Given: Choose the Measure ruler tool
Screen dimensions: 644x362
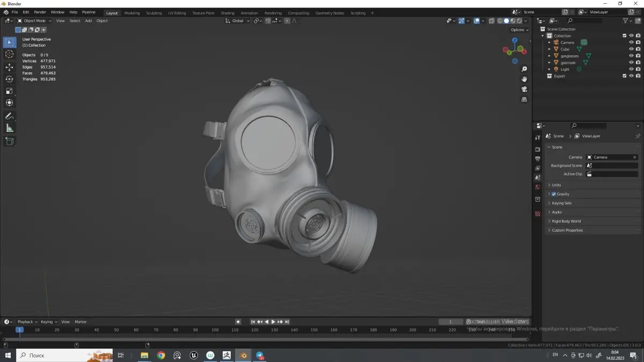Looking at the screenshot, I should pos(9,128).
